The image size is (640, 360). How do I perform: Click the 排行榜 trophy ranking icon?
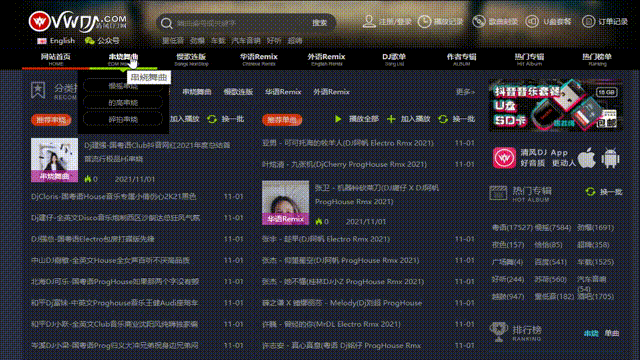coord(498,331)
